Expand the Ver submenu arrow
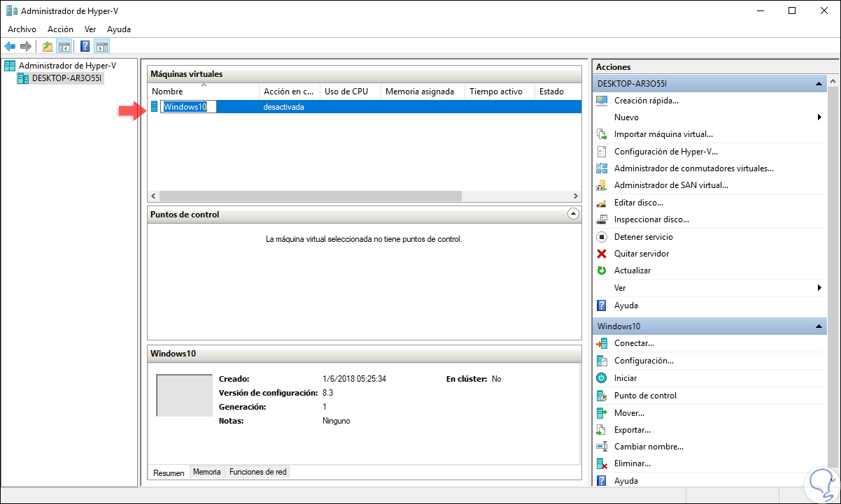Screen dimensions: 841x504 (819, 288)
